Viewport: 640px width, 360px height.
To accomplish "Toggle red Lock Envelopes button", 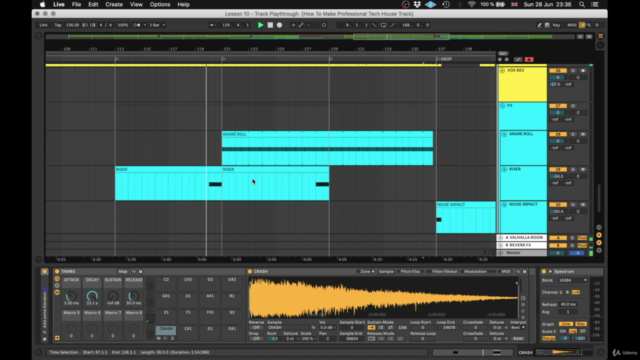I will [529, 60].
